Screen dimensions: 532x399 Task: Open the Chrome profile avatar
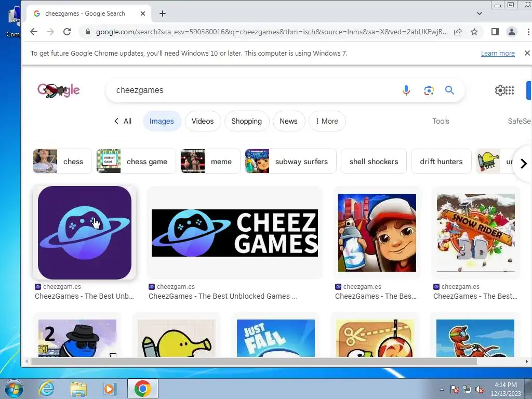[x=512, y=32]
